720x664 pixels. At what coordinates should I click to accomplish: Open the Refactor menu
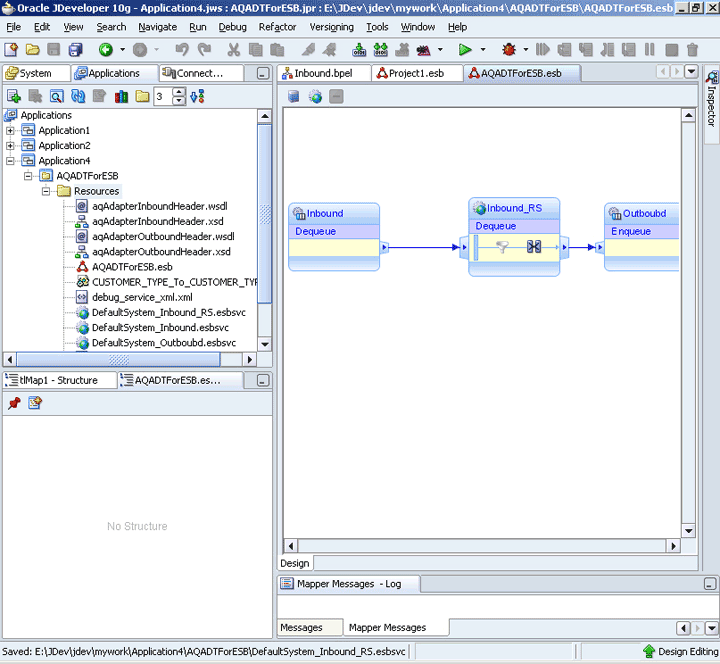[x=277, y=27]
